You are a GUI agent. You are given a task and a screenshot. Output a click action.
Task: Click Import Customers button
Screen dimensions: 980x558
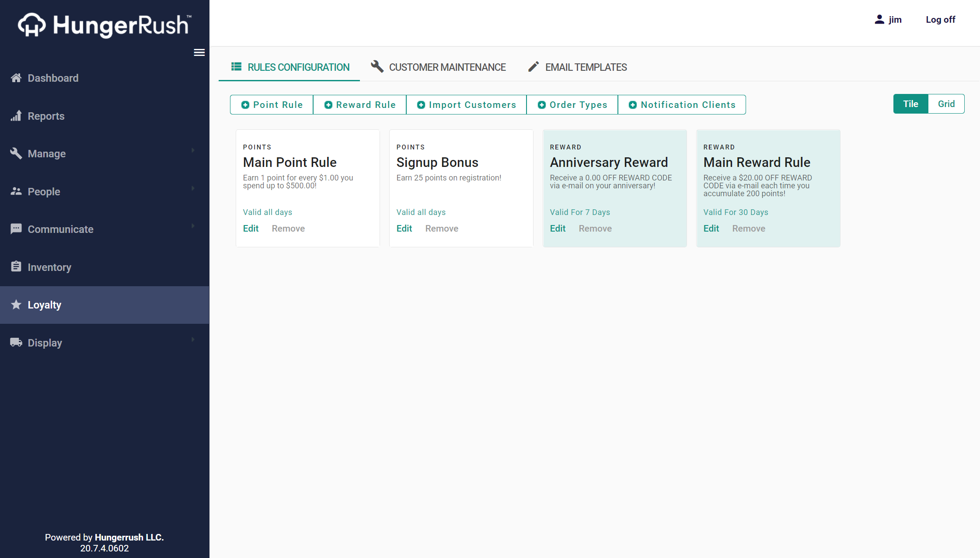pyautogui.click(x=466, y=105)
